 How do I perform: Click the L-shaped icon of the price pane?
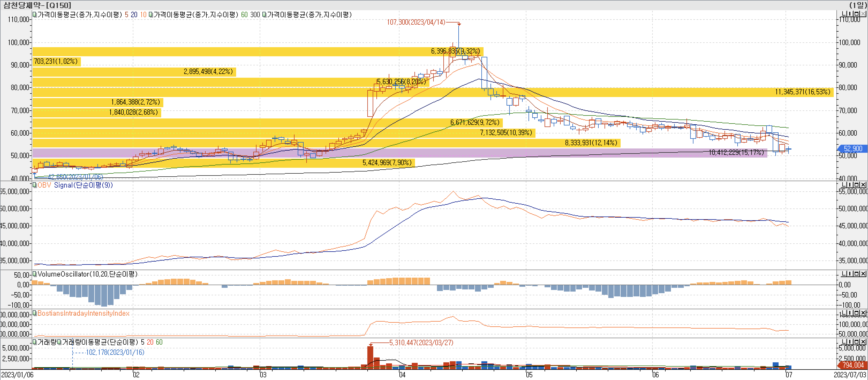coord(844,14)
